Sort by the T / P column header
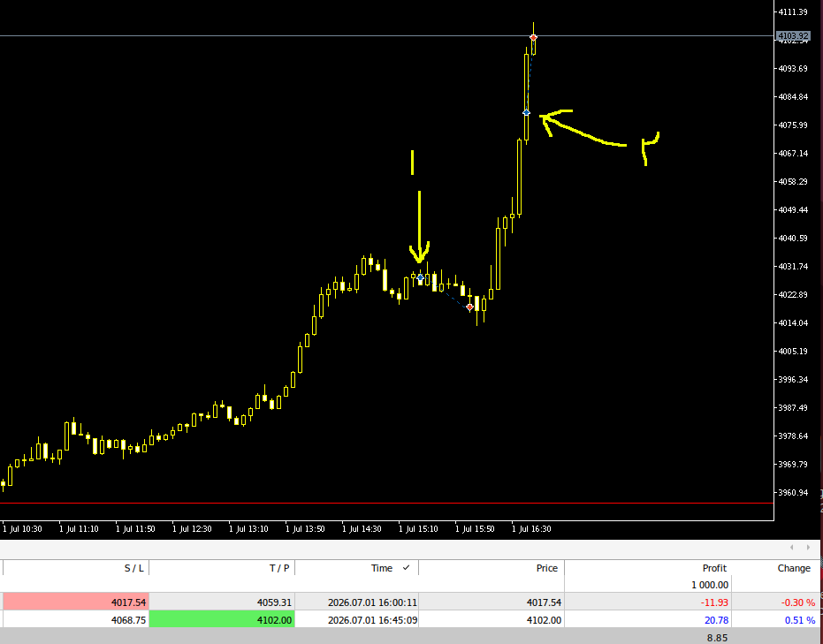Image resolution: width=823 pixels, height=644 pixels. (x=222, y=568)
